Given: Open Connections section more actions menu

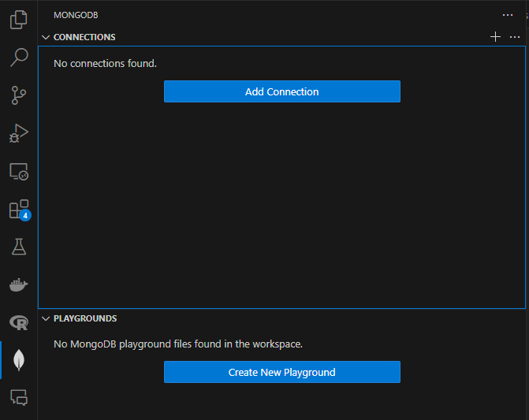Looking at the screenshot, I should point(515,37).
